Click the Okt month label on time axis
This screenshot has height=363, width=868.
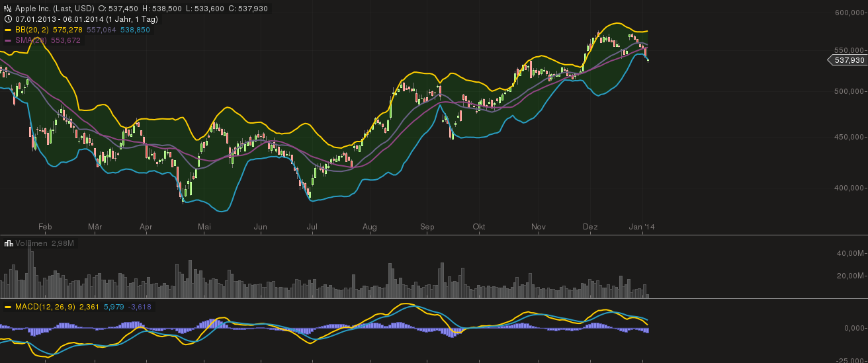click(x=479, y=227)
